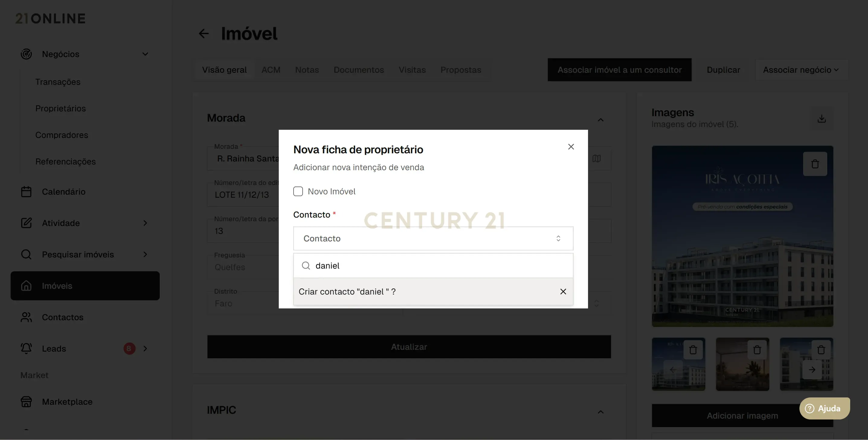Collapse the Morada section
The width and height of the screenshot is (868, 440).
[x=600, y=120]
